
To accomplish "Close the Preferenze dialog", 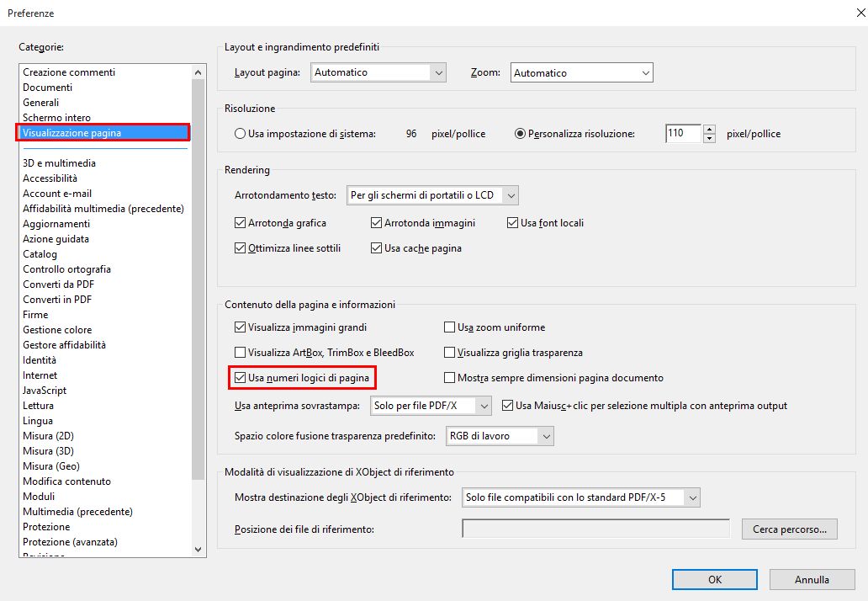I will [x=861, y=13].
